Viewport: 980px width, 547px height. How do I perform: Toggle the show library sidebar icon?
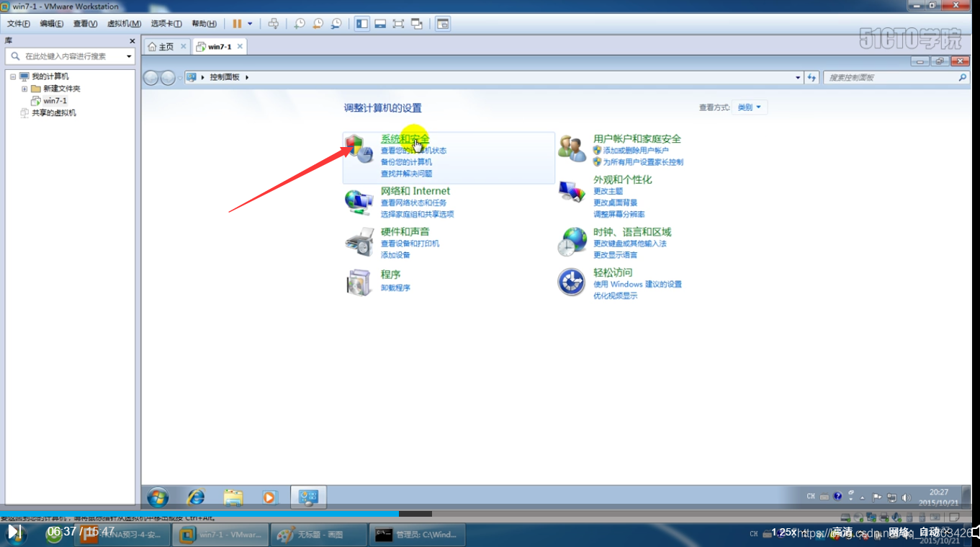[362, 24]
